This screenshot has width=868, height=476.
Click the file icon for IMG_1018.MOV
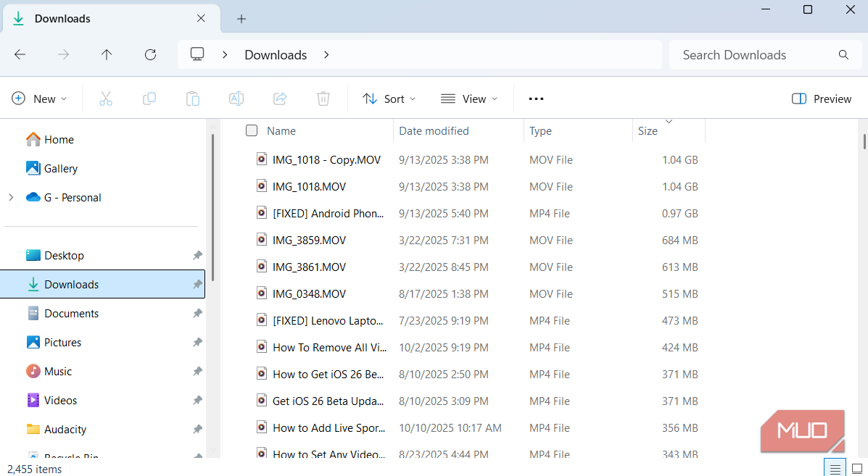coord(262,186)
